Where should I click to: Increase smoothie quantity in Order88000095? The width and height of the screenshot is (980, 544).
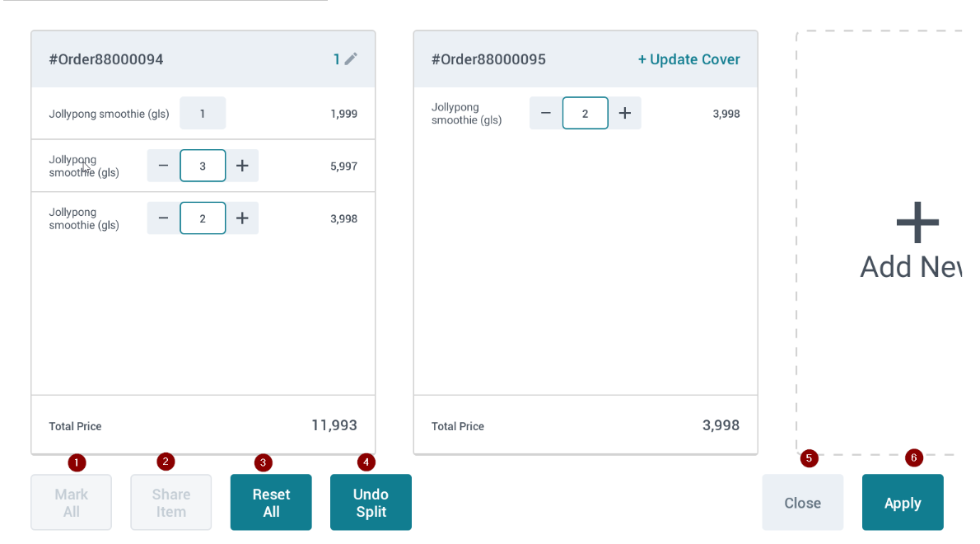[625, 113]
